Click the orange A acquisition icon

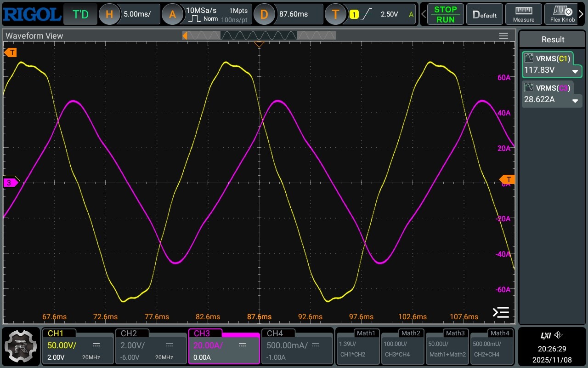[173, 14]
